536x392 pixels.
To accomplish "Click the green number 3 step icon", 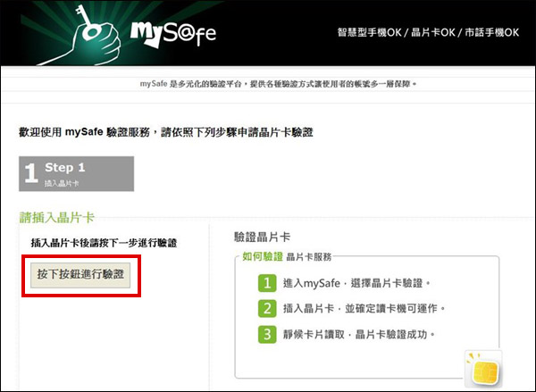I will (267, 334).
